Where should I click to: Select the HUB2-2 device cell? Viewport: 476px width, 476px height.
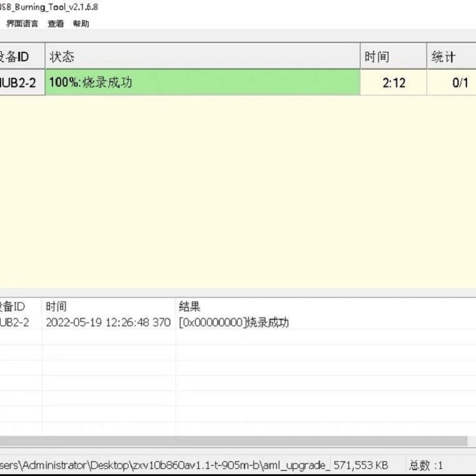22,82
